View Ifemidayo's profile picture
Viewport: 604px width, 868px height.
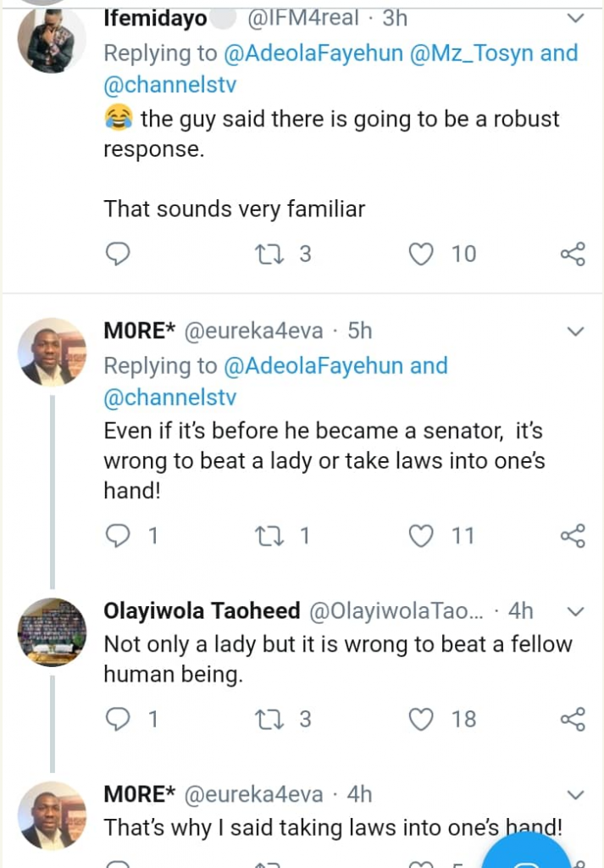coord(52,40)
